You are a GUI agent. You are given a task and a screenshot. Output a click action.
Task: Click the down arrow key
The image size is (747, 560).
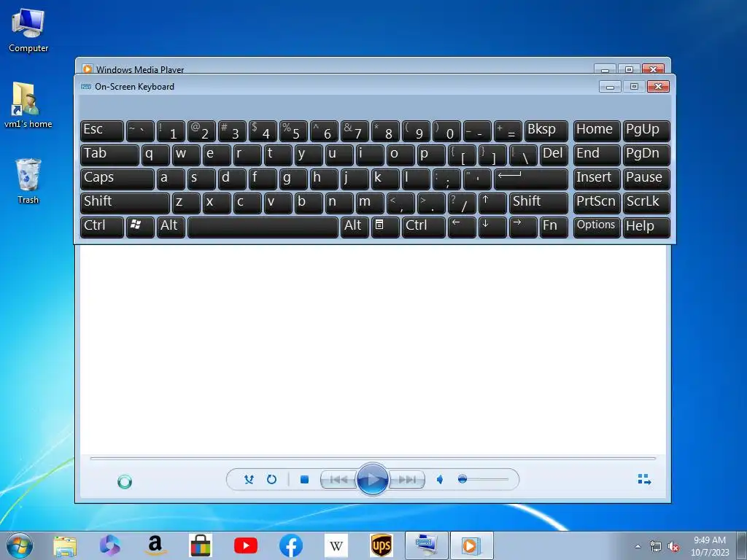(x=492, y=227)
